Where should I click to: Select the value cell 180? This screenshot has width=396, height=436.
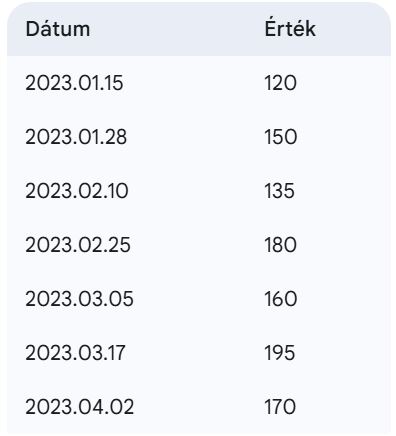click(280, 245)
